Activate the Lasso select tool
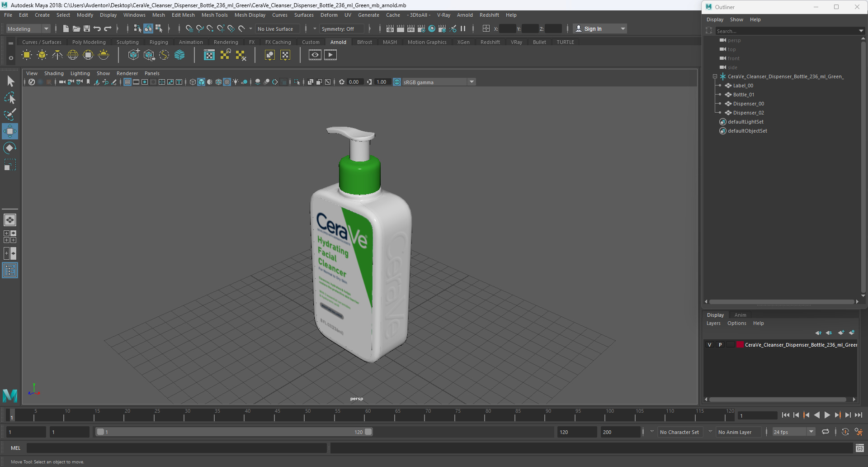The height and width of the screenshot is (467, 868). tap(10, 98)
